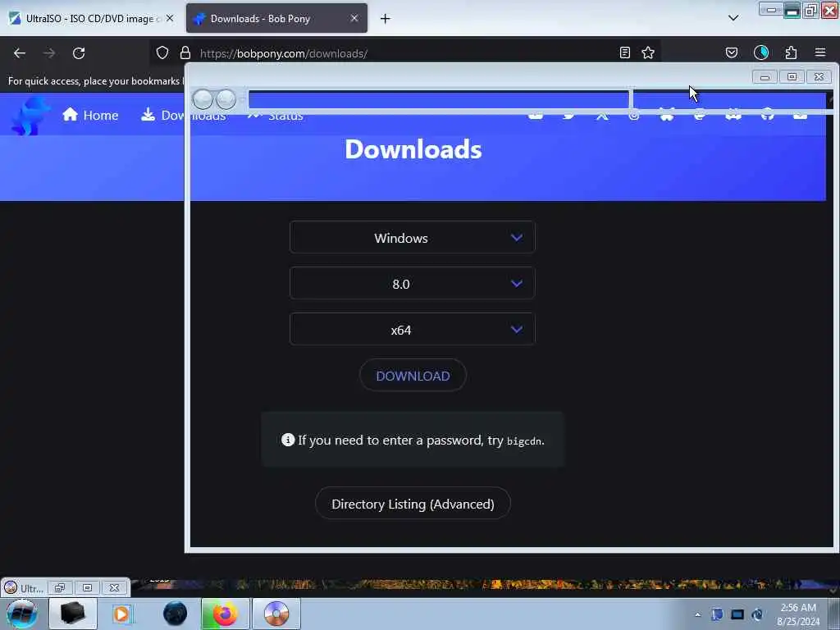Open a new tab with the plus button
The image size is (840, 630).
pyautogui.click(x=385, y=19)
